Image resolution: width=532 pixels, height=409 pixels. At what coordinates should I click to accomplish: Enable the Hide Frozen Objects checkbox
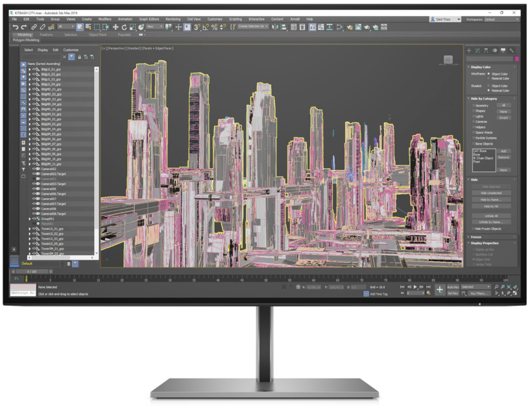point(474,229)
